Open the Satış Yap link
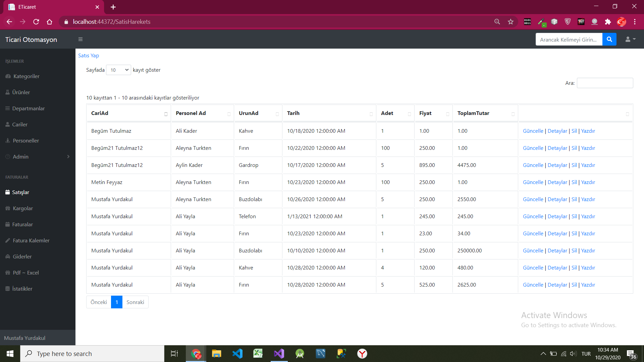The height and width of the screenshot is (362, 644). point(88,55)
